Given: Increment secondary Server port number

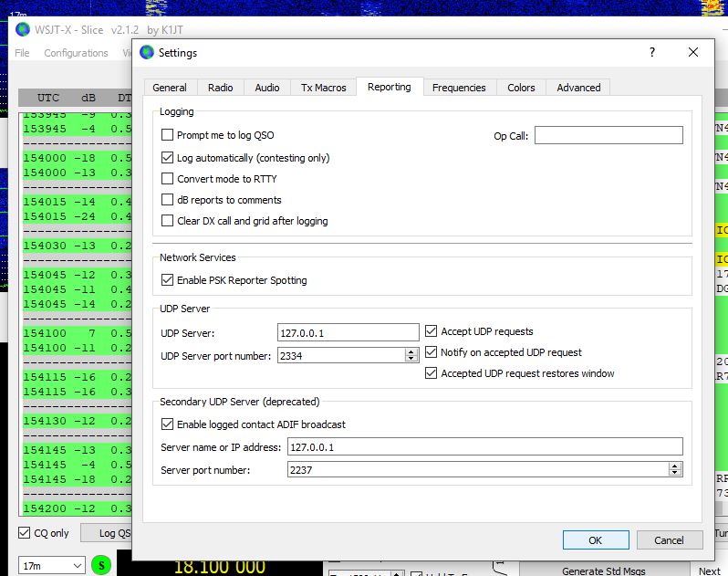Looking at the screenshot, I should click(x=675, y=466).
